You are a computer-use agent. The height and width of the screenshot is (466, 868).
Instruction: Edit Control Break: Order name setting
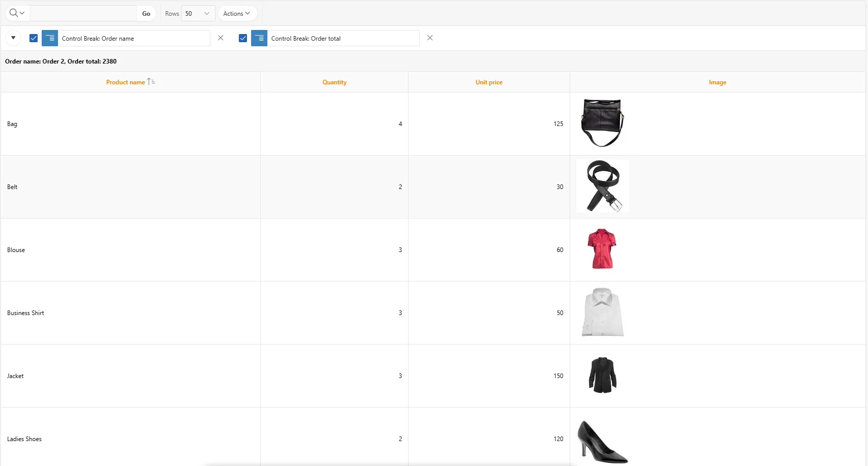pos(134,38)
